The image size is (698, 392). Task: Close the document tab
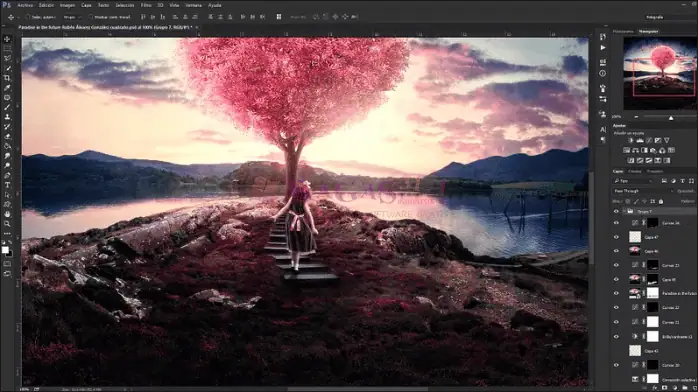pyautogui.click(x=197, y=28)
